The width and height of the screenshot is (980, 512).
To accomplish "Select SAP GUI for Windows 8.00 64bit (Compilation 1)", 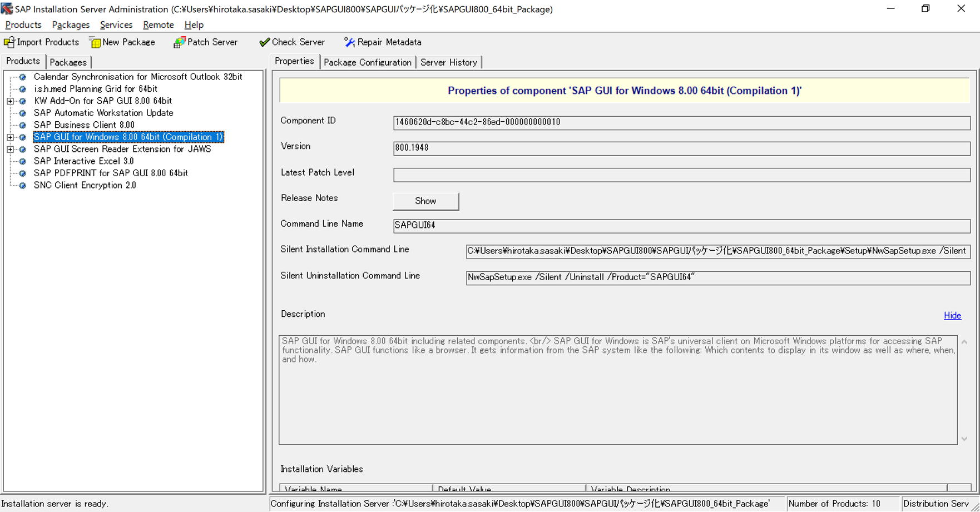I will pos(128,137).
